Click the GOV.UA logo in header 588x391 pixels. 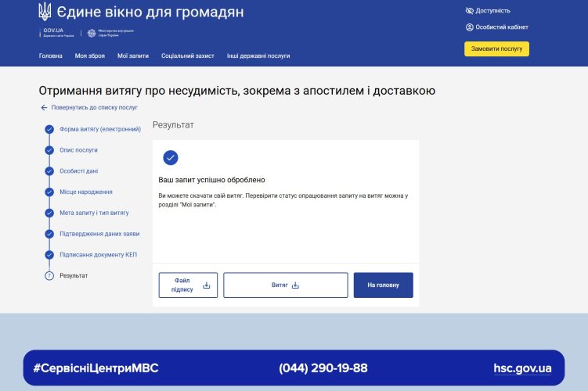(x=54, y=33)
